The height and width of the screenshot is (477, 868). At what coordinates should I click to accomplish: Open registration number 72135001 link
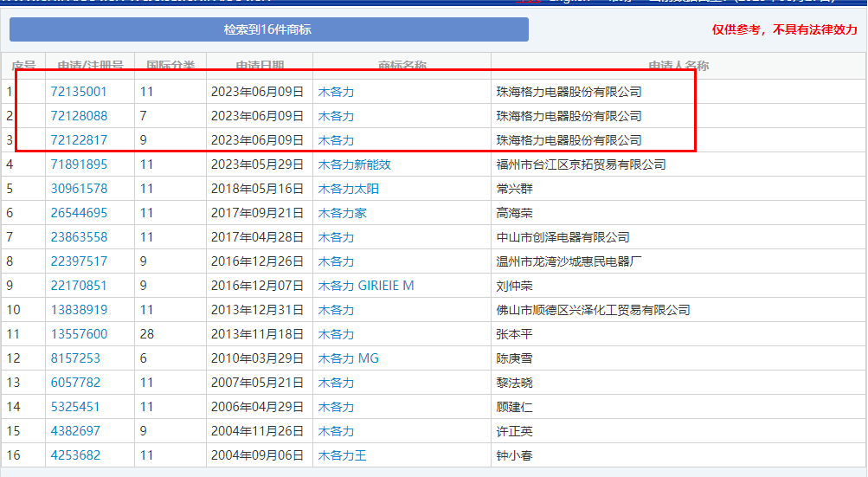coord(79,92)
